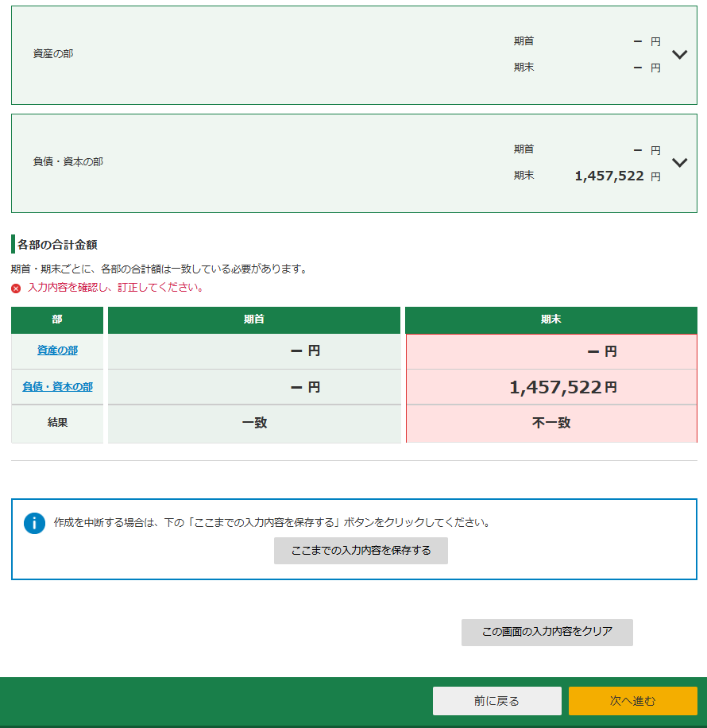This screenshot has width=707, height=728.
Task: Proceed with 次へ進む button
Action: click(x=632, y=701)
